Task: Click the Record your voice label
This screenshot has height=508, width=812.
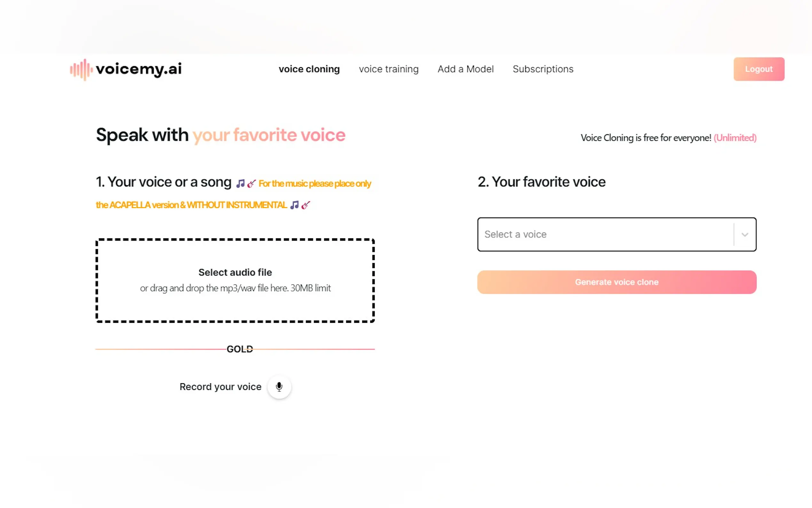Action: point(220,387)
